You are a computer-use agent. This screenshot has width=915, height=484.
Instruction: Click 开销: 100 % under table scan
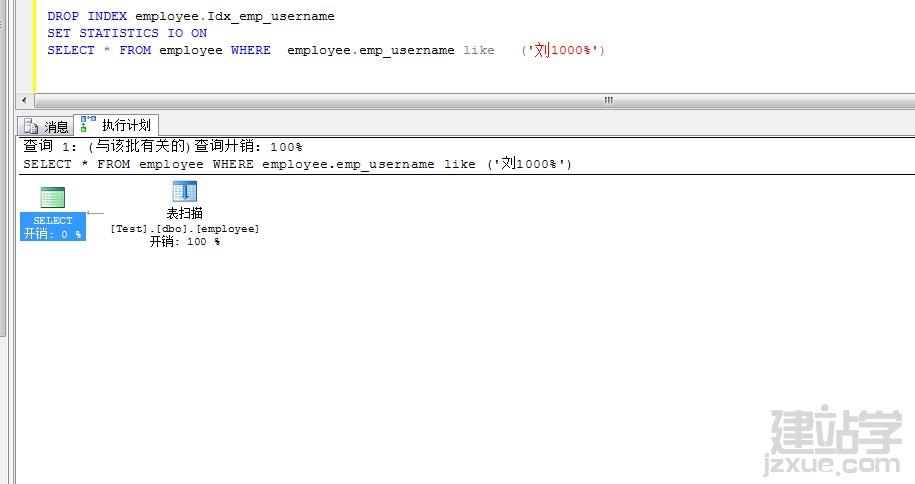click(184, 242)
